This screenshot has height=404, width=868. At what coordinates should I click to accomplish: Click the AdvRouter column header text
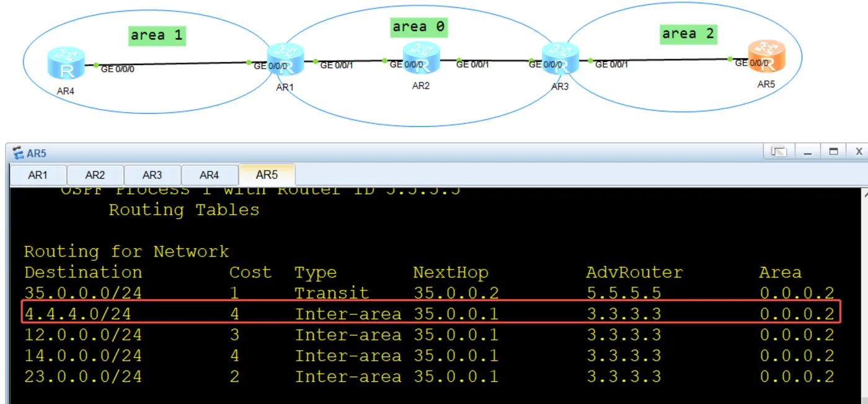[634, 273]
